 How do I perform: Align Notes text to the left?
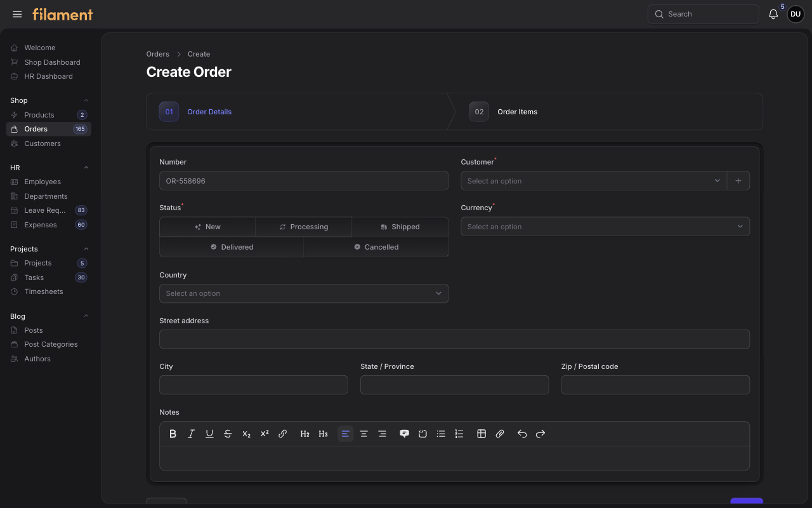tap(346, 434)
